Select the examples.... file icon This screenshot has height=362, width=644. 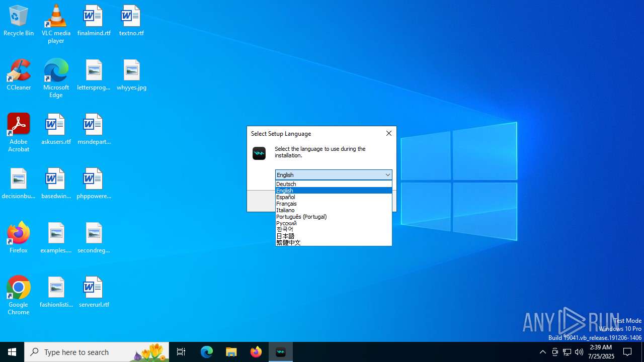tap(56, 238)
